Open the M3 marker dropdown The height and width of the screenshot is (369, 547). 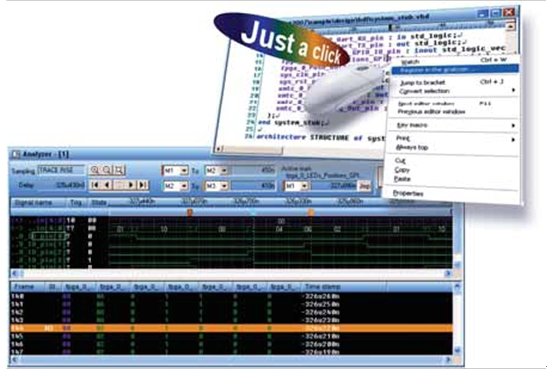pyautogui.click(x=224, y=186)
